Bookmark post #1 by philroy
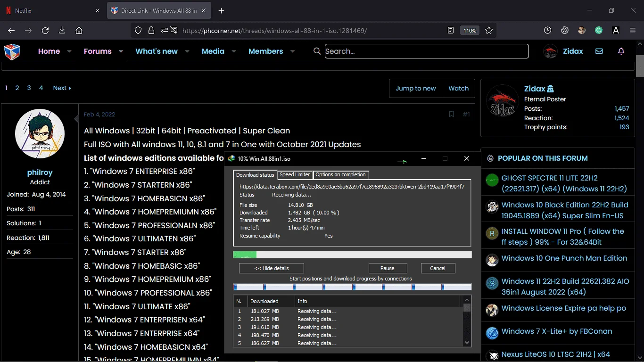Image resolution: width=644 pixels, height=362 pixels. tap(451, 115)
